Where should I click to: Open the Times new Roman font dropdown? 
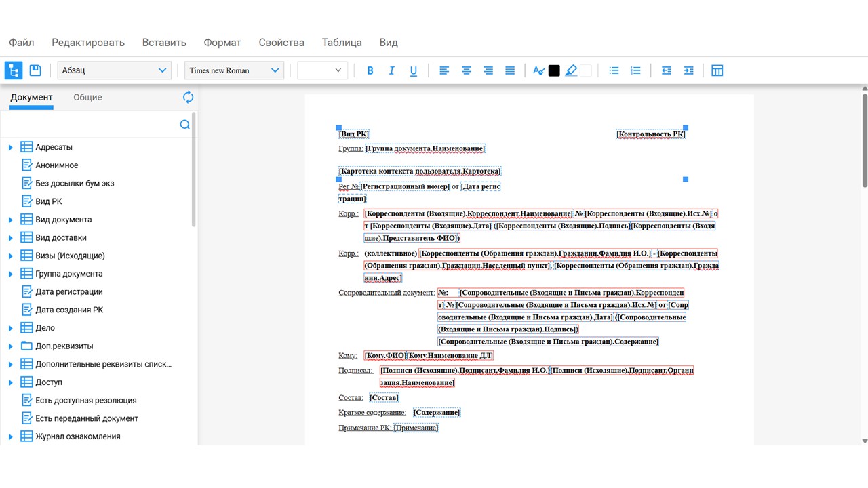point(234,70)
